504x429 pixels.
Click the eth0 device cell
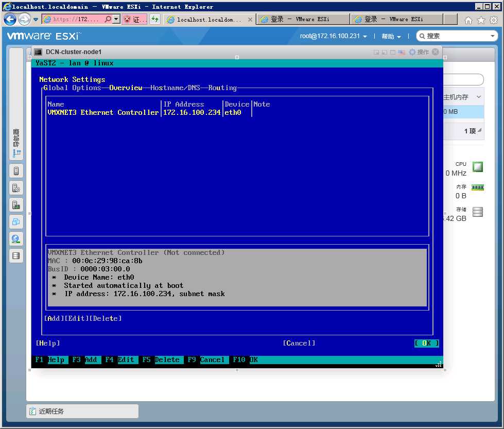coord(233,113)
